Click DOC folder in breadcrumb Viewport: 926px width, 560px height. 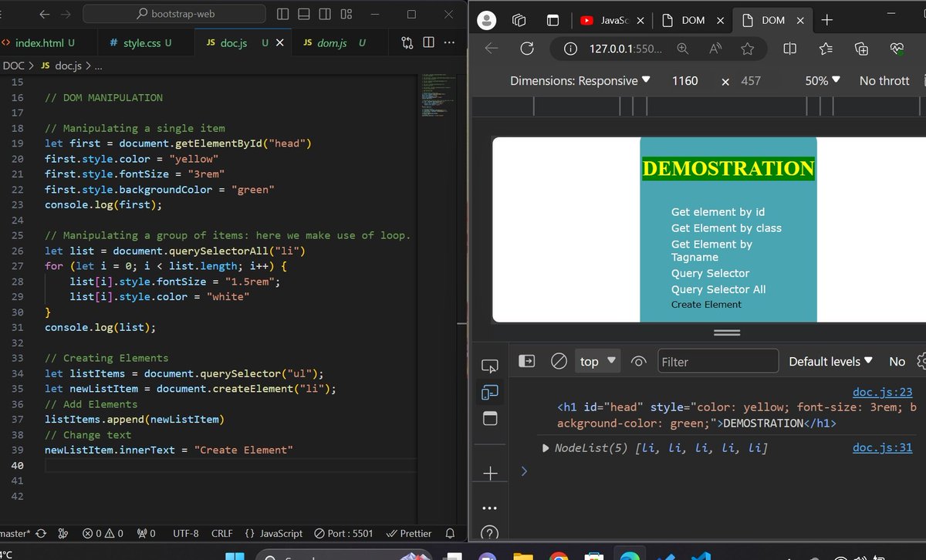(x=14, y=66)
